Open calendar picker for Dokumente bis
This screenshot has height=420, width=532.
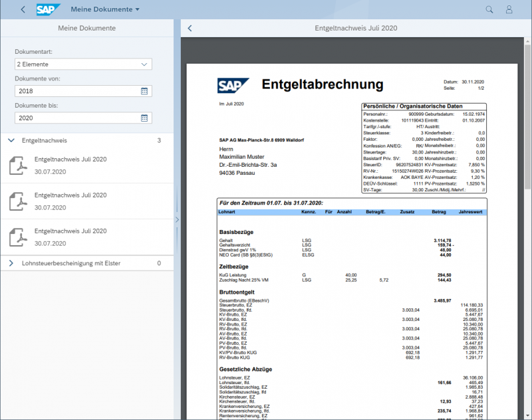[x=144, y=118]
